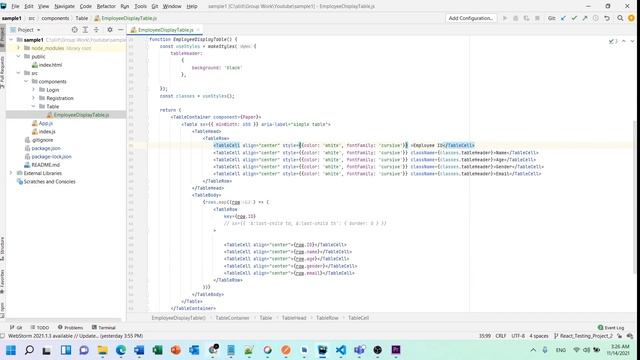
Task: Collapse the components folder
Action: click(26, 81)
